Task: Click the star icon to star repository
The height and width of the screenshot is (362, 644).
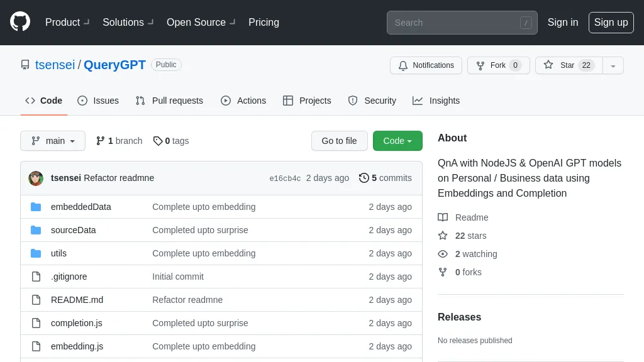Action: [x=548, y=65]
